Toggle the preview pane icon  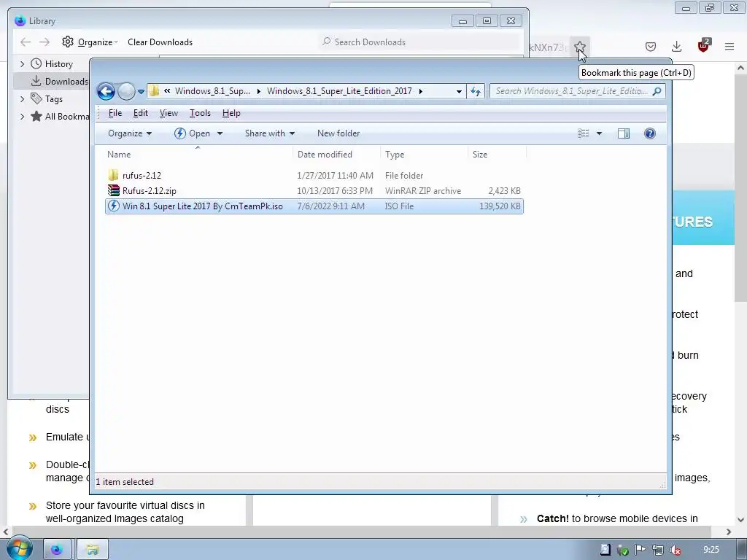click(x=624, y=133)
